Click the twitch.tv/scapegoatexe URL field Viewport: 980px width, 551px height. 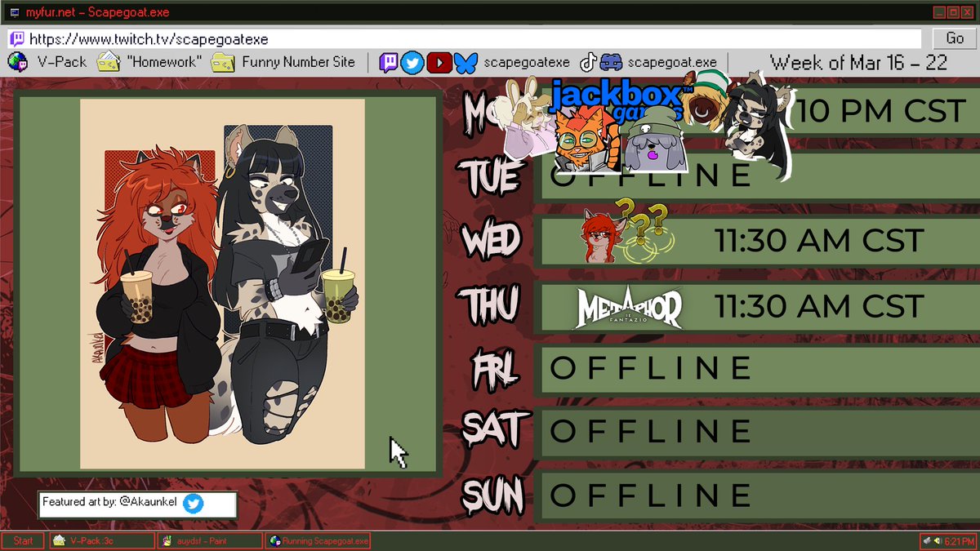[465, 38]
